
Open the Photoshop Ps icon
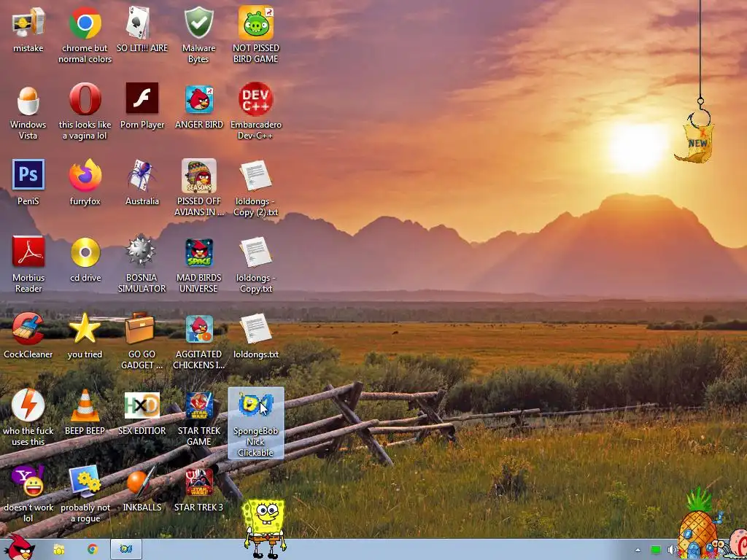pyautogui.click(x=28, y=175)
